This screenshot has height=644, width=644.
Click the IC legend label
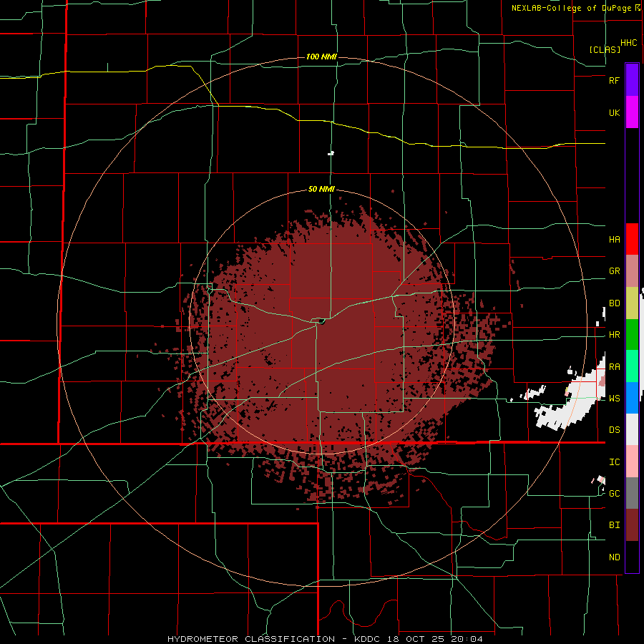tap(615, 462)
